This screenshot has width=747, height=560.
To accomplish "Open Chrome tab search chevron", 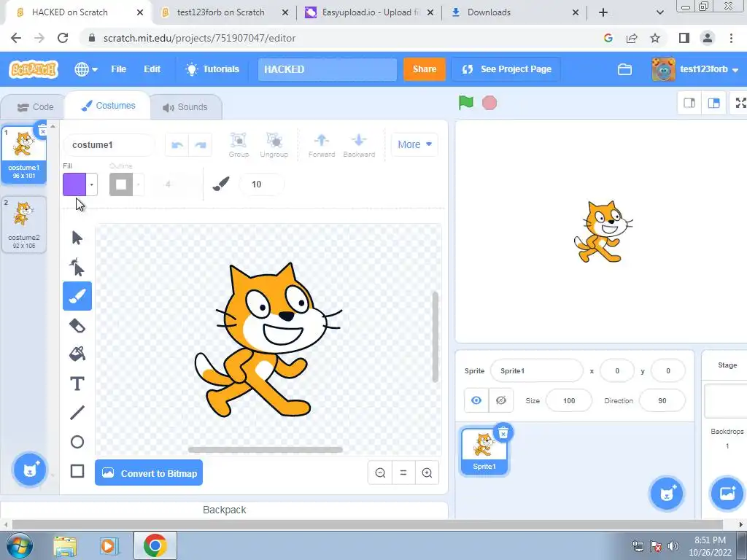I will [x=659, y=12].
